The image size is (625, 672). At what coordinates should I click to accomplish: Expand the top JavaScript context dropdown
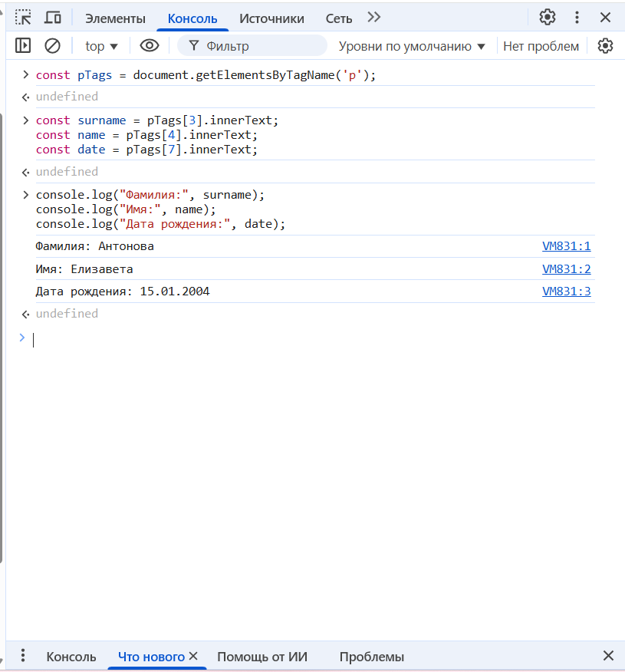click(x=101, y=46)
